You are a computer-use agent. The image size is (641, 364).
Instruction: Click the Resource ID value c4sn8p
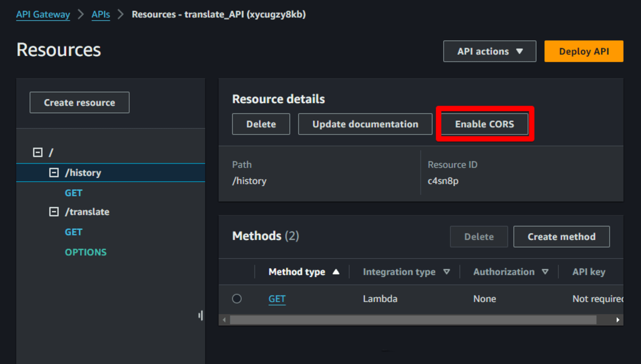coord(443,181)
